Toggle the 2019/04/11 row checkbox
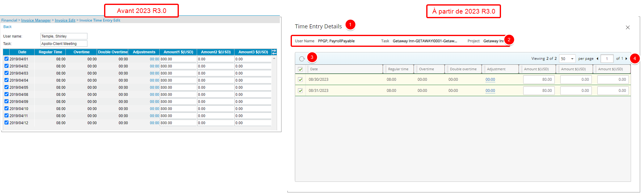This screenshot has height=196, width=644. tap(6, 115)
